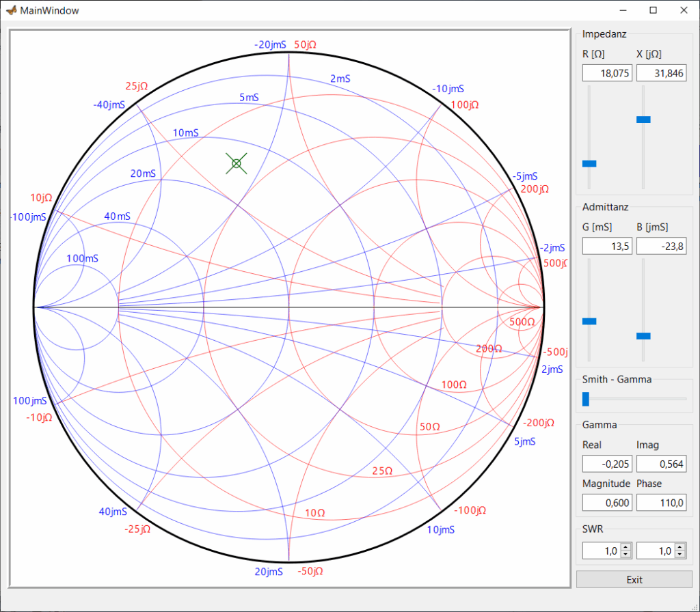
Task: Click the 40mS circle label
Action: coord(118,217)
